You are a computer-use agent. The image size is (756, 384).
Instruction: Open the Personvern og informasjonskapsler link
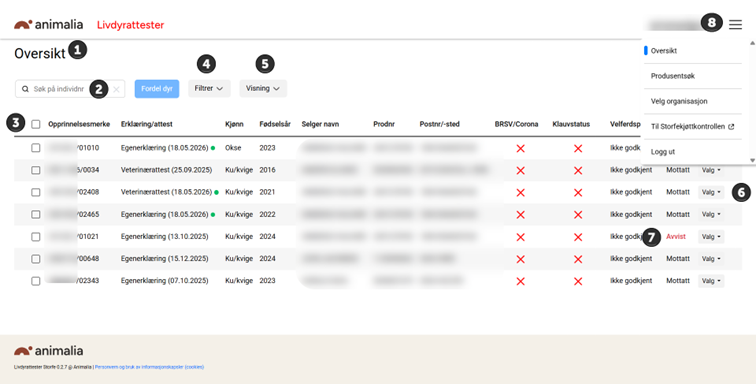tap(149, 367)
